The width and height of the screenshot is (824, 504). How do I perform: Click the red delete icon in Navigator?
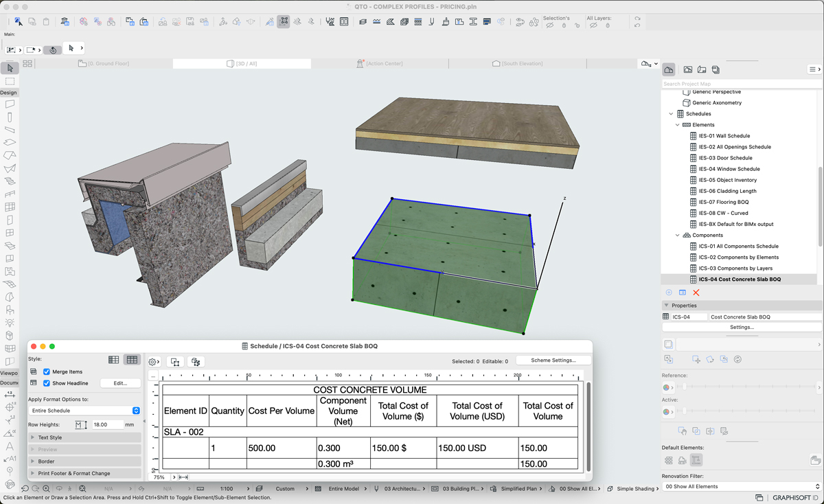[696, 293]
